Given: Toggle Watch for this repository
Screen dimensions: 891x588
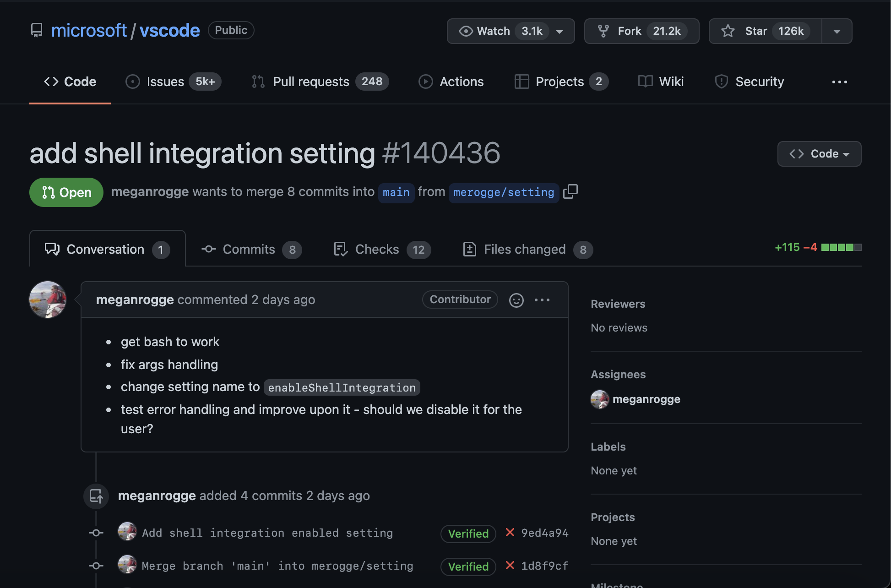Looking at the screenshot, I should [494, 31].
